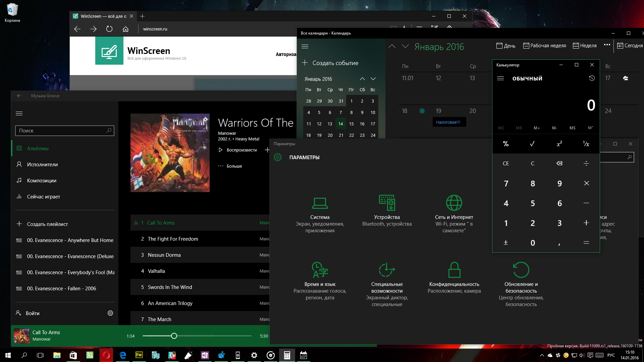
Task: Click the Calculator multiply key
Action: tap(586, 183)
